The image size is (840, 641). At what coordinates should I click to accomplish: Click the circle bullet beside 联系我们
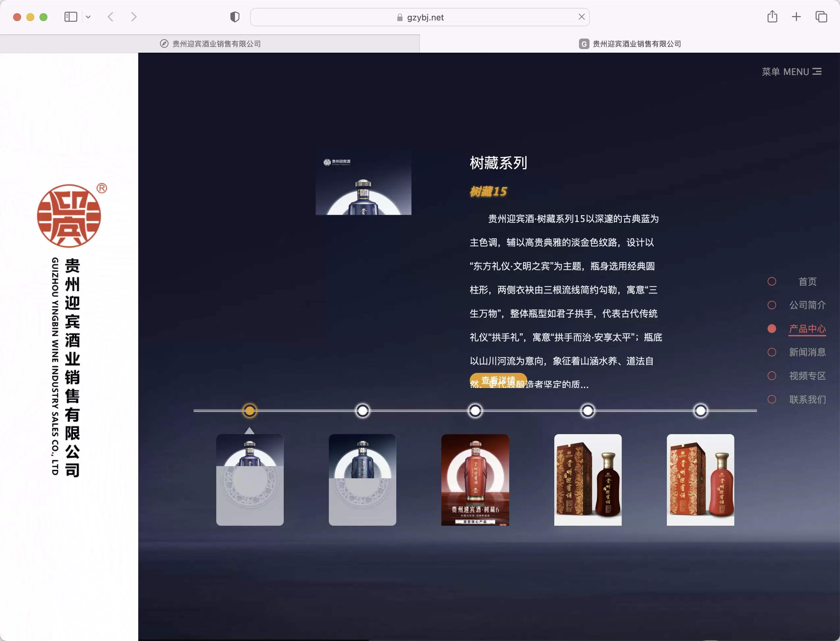point(772,400)
